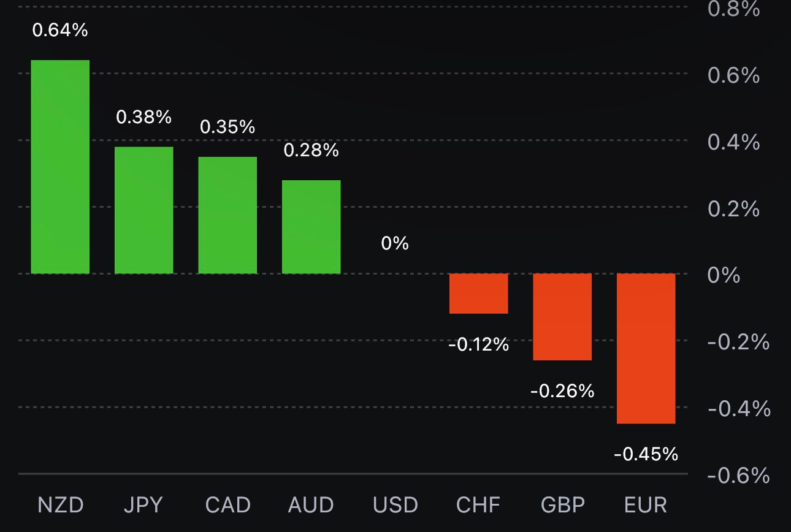Select the green AUD bar
This screenshot has width=791, height=532.
(x=311, y=227)
